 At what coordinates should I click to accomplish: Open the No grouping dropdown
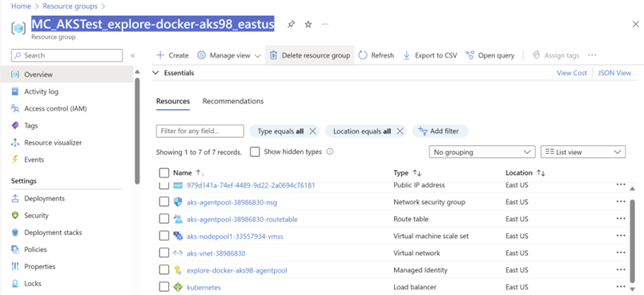(x=481, y=152)
